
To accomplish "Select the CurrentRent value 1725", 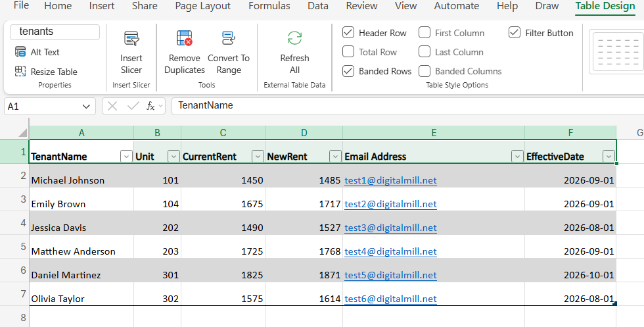I will click(223, 247).
